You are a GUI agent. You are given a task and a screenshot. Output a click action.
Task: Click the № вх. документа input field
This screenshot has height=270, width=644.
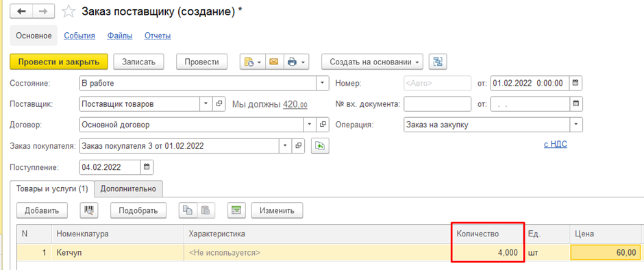point(437,104)
